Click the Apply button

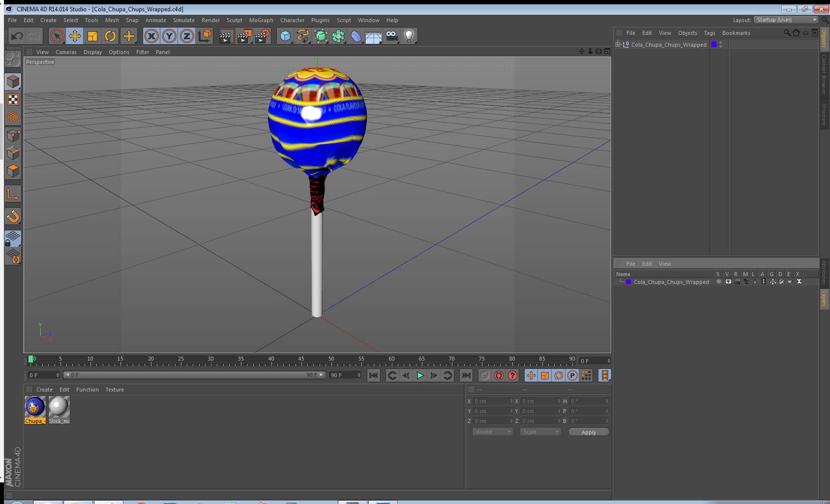589,432
